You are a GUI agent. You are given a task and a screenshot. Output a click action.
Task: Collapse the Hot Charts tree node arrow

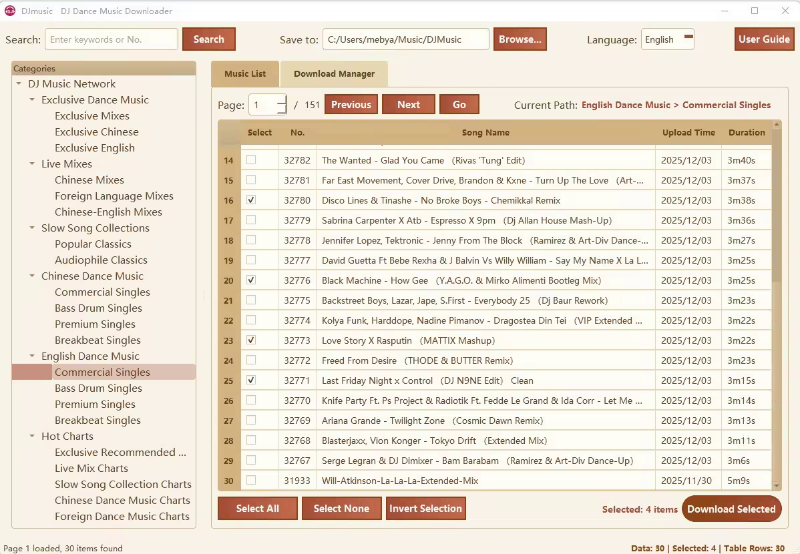pos(33,436)
